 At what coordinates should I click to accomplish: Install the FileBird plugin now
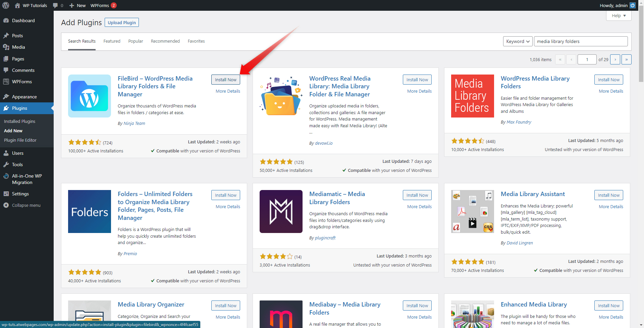(226, 80)
